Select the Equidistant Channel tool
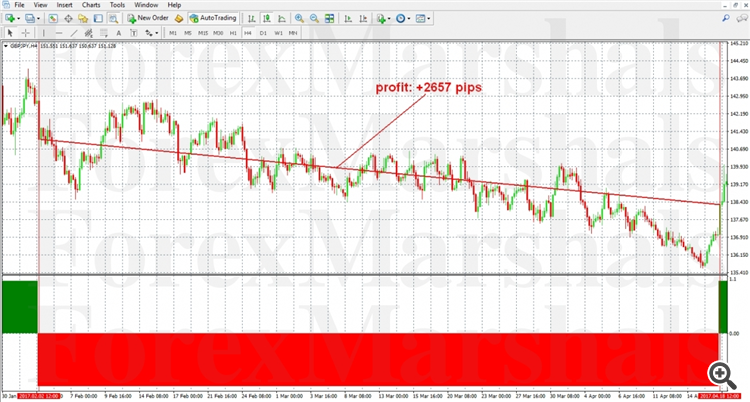 (88, 33)
